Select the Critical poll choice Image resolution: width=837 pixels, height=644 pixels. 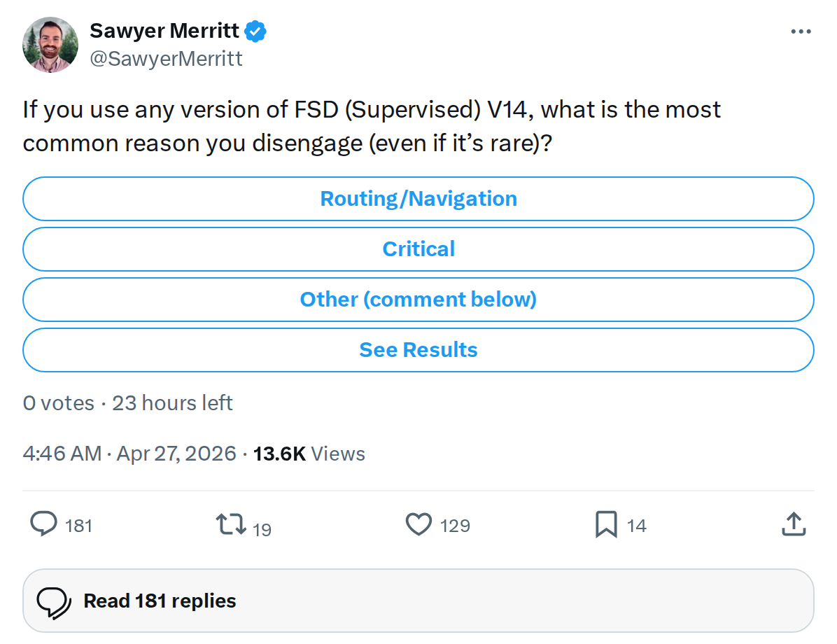coord(418,249)
